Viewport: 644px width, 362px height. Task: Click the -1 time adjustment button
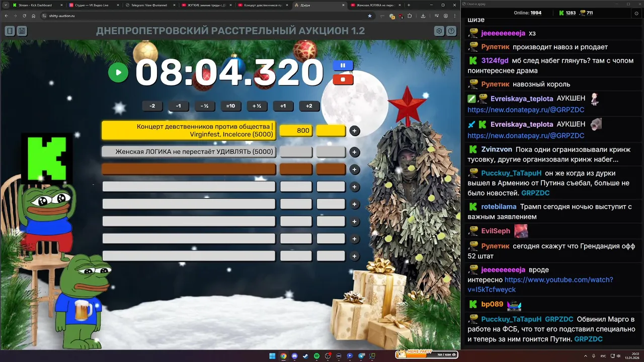tap(179, 106)
